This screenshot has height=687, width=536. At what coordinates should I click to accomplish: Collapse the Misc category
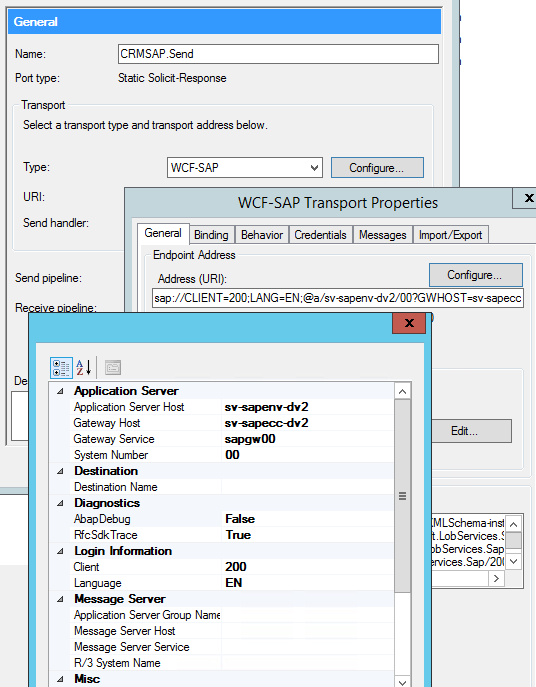[60, 679]
